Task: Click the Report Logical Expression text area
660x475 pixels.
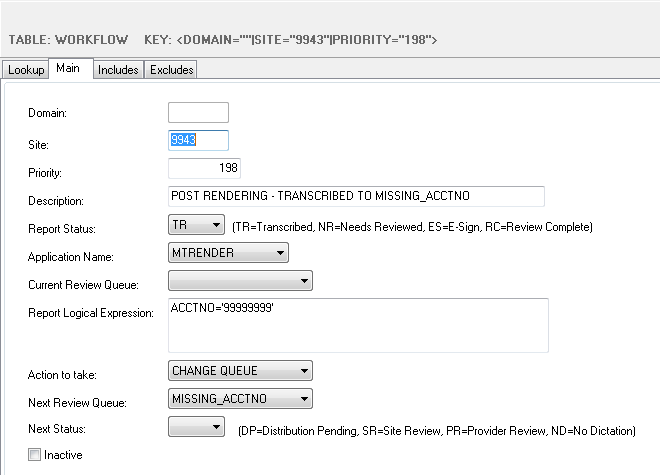Action: (x=359, y=325)
